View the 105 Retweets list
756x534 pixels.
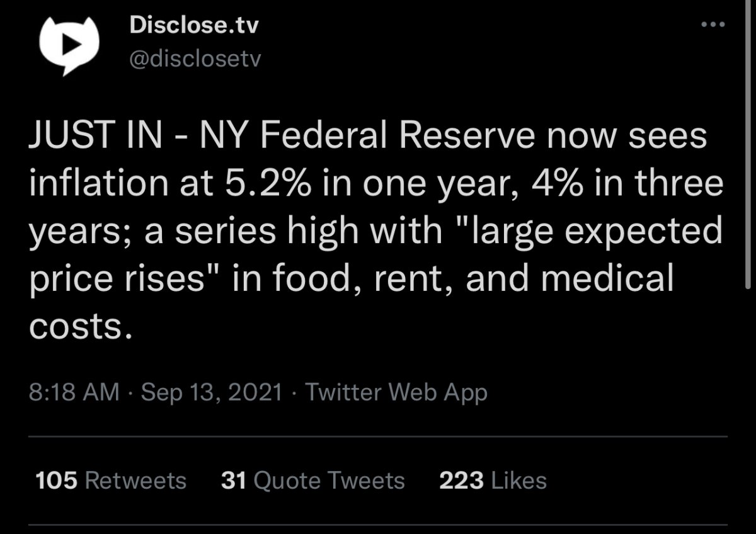click(111, 480)
